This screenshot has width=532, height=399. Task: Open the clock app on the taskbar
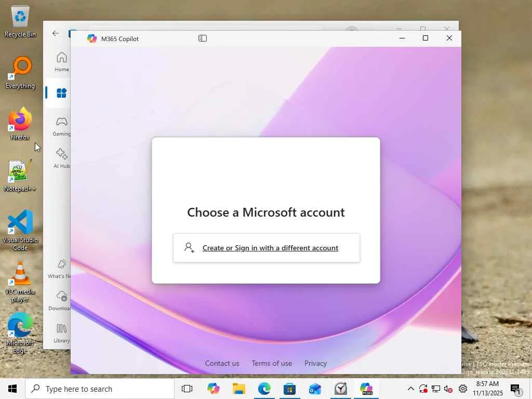coord(341,389)
